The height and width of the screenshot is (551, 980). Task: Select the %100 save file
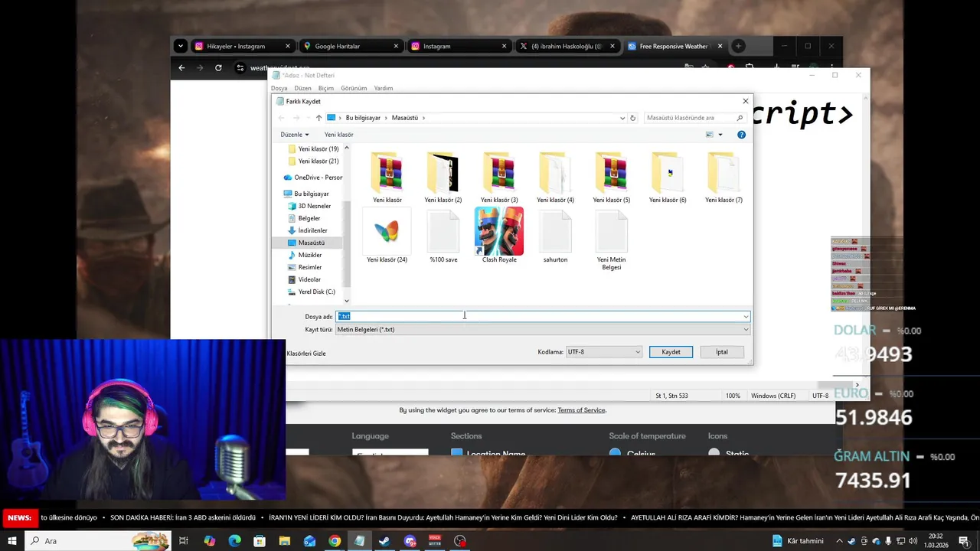pos(443,236)
